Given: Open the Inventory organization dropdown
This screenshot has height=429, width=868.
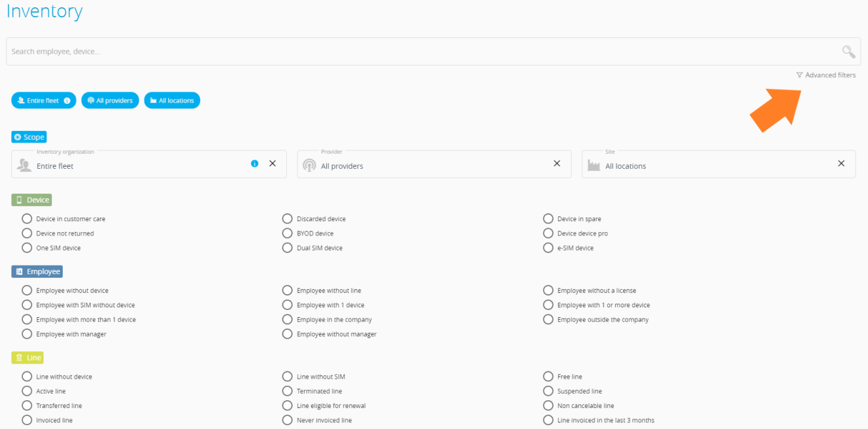Looking at the screenshot, I should click(137, 166).
